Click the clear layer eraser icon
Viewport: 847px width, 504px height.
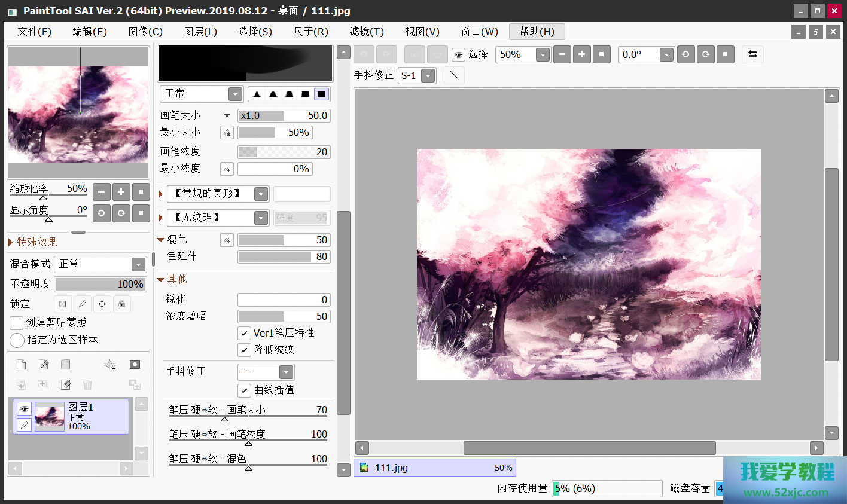point(66,384)
